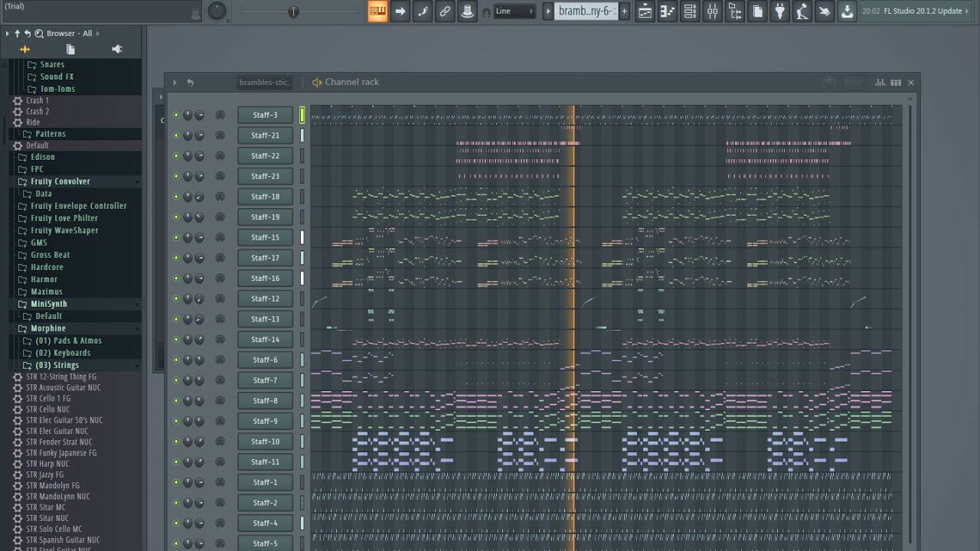
Task: Click the add new pattern plus button
Action: [x=624, y=11]
